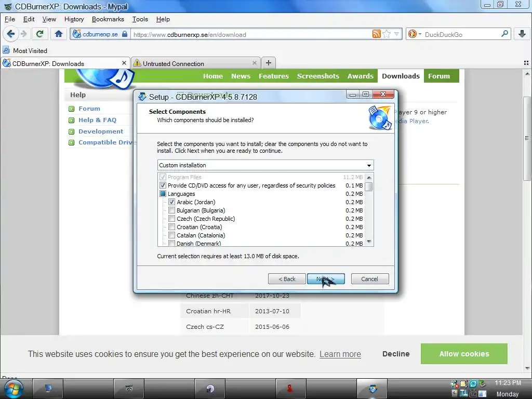Decline website cookies
Viewport: 532px width, 399px height.
(396, 354)
